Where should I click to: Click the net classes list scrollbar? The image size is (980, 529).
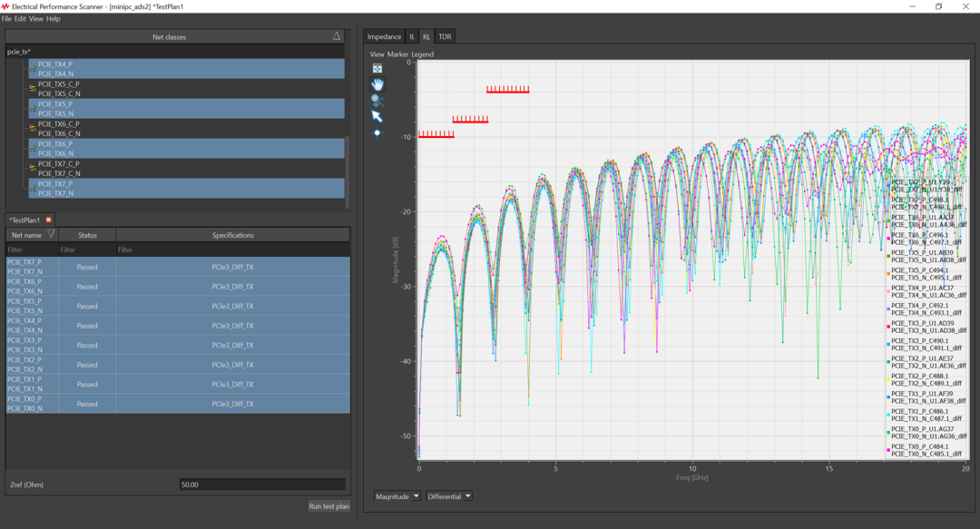coord(348,172)
